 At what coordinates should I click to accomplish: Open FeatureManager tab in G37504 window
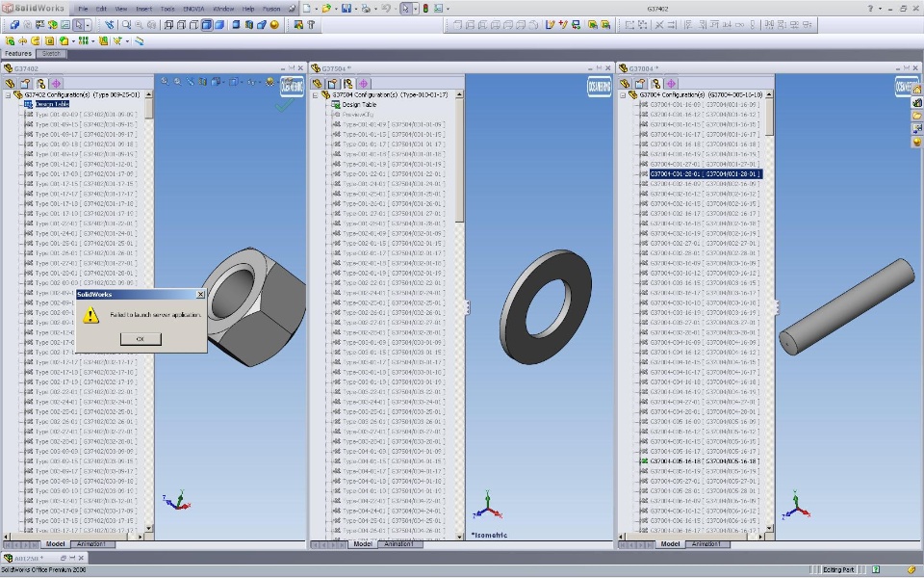[x=318, y=84]
